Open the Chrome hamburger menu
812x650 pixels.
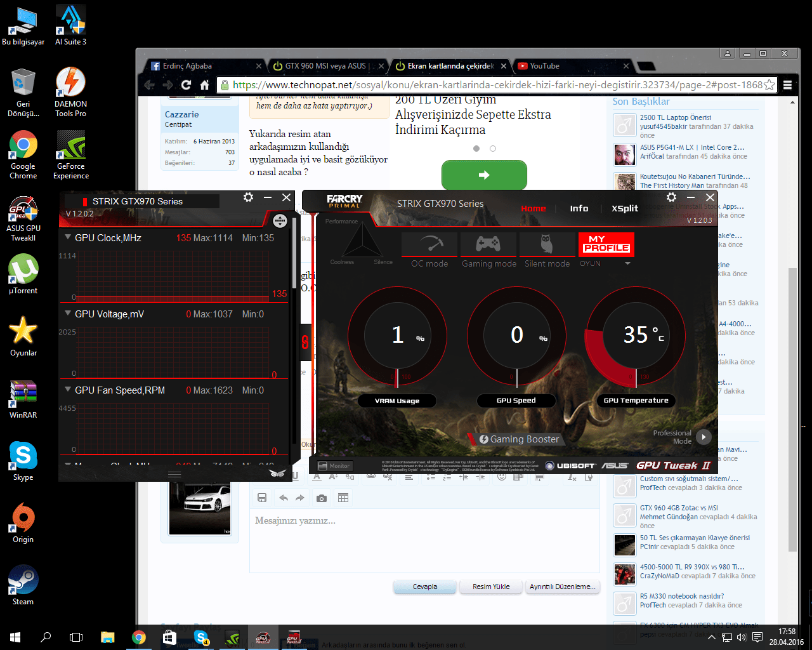point(787,85)
